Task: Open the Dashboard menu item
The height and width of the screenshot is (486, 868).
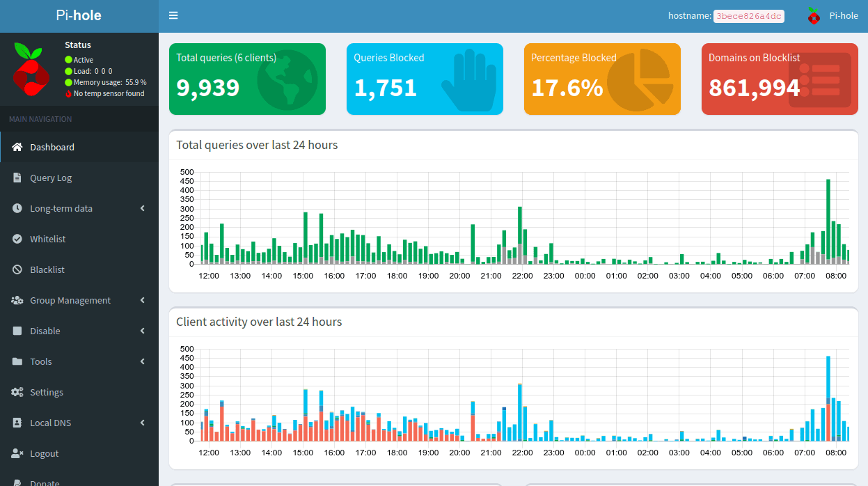Action: pos(79,147)
